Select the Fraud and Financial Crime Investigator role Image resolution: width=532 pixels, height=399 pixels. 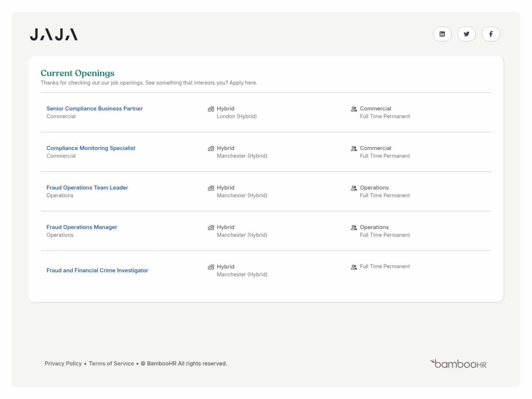pos(97,270)
